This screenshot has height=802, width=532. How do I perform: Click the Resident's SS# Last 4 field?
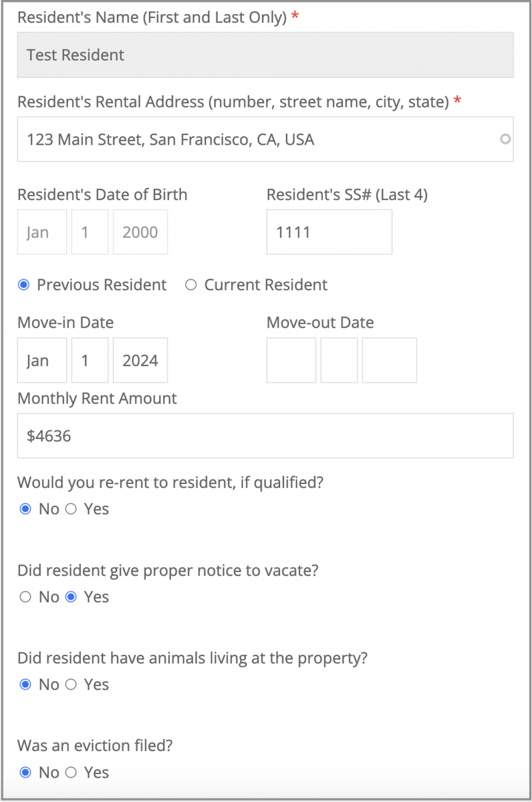pyautogui.click(x=329, y=232)
